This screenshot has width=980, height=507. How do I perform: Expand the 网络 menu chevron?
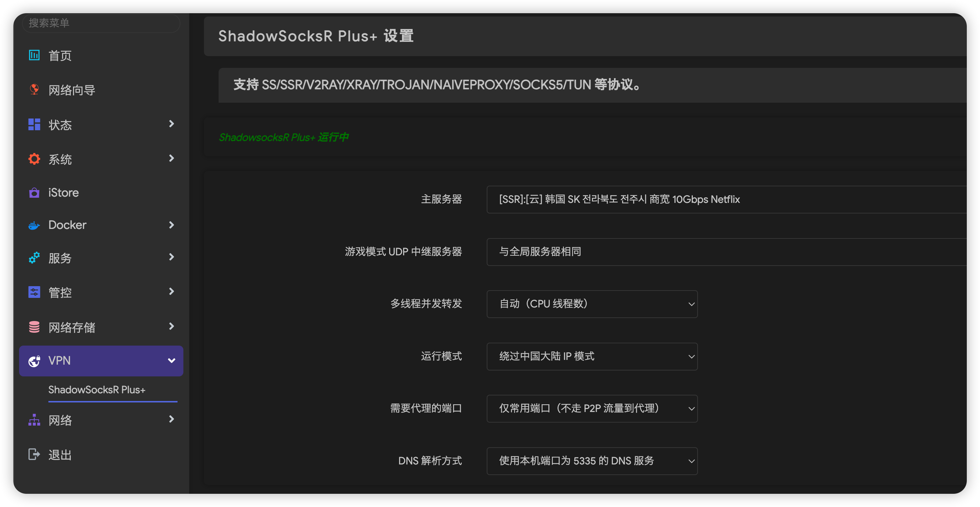pyautogui.click(x=171, y=419)
